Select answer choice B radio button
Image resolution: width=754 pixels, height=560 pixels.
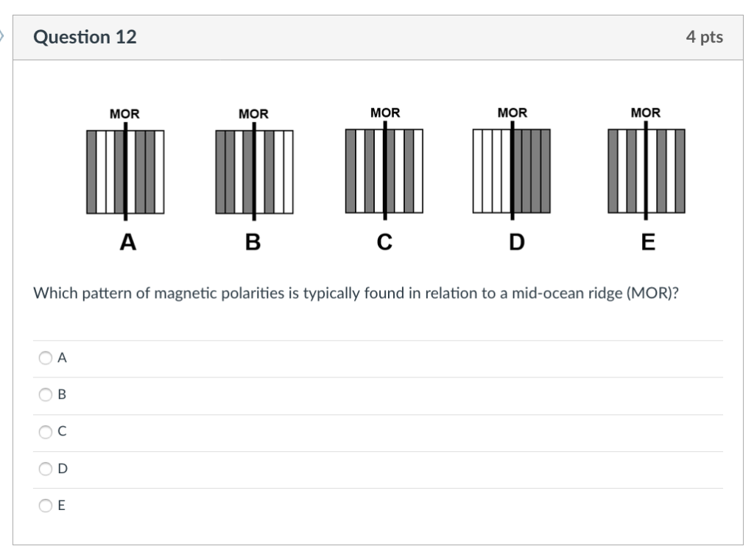[x=45, y=394]
